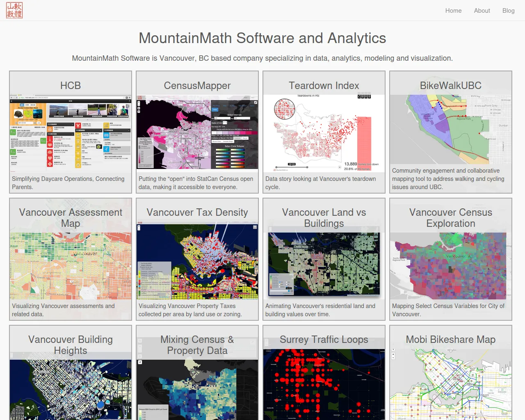Open the Vancouver Assessment Map title

click(x=71, y=218)
